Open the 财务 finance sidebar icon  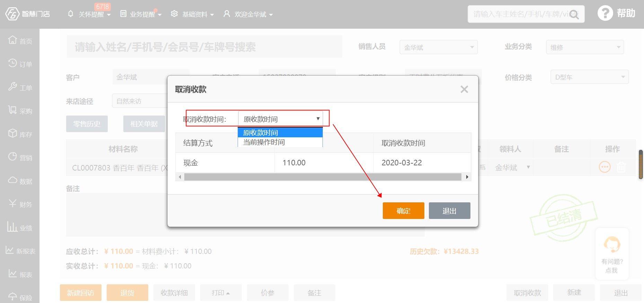12,203
